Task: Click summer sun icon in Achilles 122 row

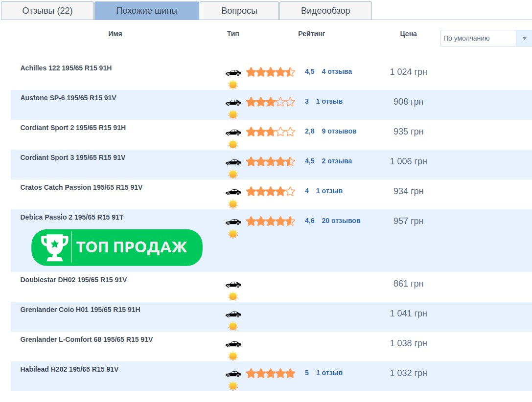Action: [233, 85]
